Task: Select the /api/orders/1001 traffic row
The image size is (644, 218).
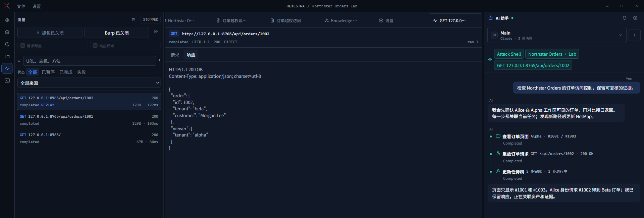Action: coord(89,120)
